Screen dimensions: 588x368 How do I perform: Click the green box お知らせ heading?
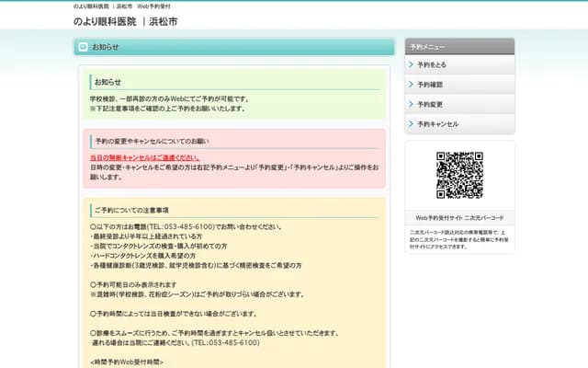(x=107, y=82)
